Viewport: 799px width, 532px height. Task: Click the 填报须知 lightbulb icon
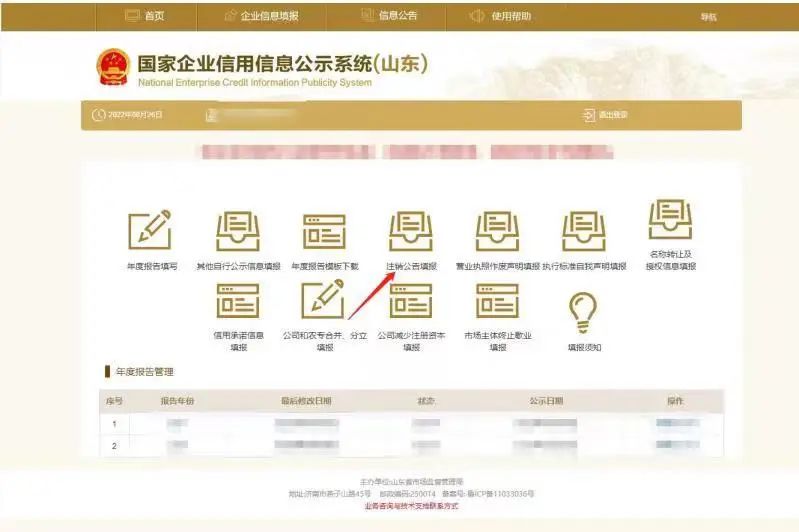(x=584, y=312)
